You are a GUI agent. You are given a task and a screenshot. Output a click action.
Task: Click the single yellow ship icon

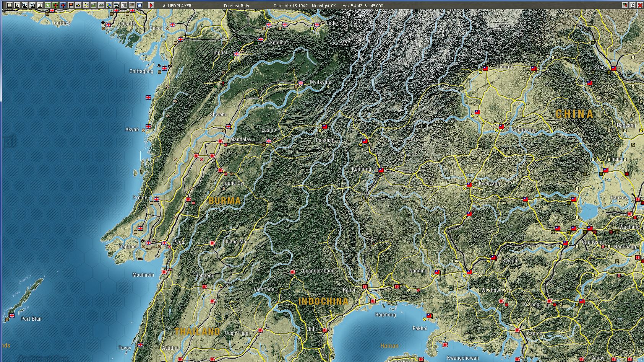pyautogui.click(x=78, y=5)
